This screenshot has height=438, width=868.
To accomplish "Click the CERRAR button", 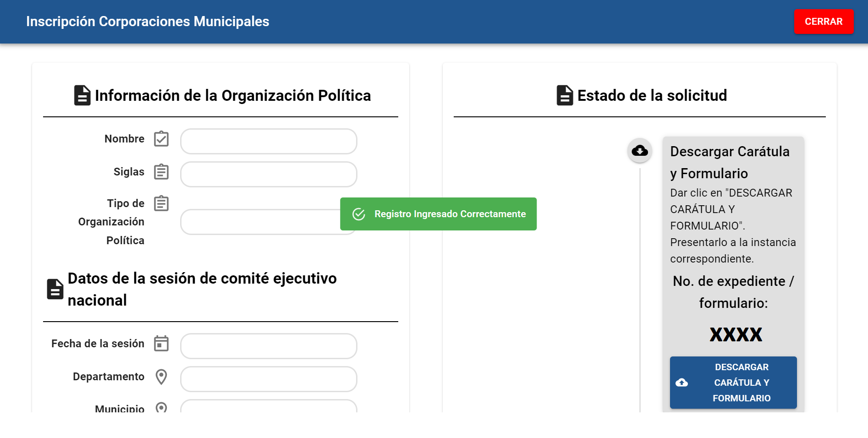I will coord(823,22).
